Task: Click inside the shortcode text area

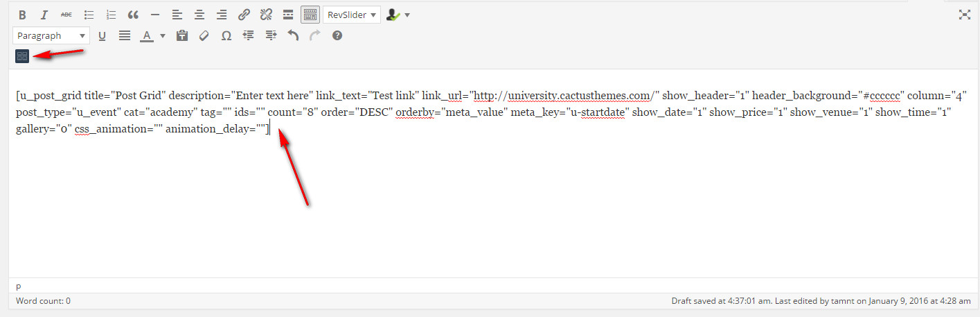Action: coord(485,194)
